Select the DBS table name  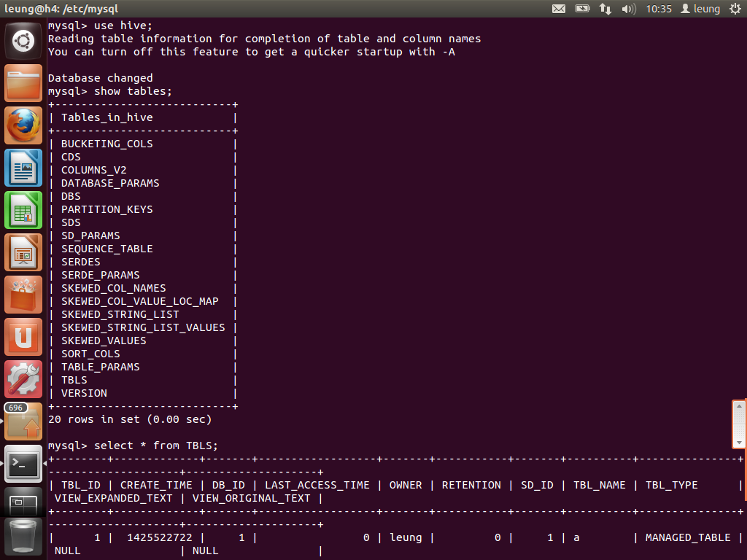71,196
